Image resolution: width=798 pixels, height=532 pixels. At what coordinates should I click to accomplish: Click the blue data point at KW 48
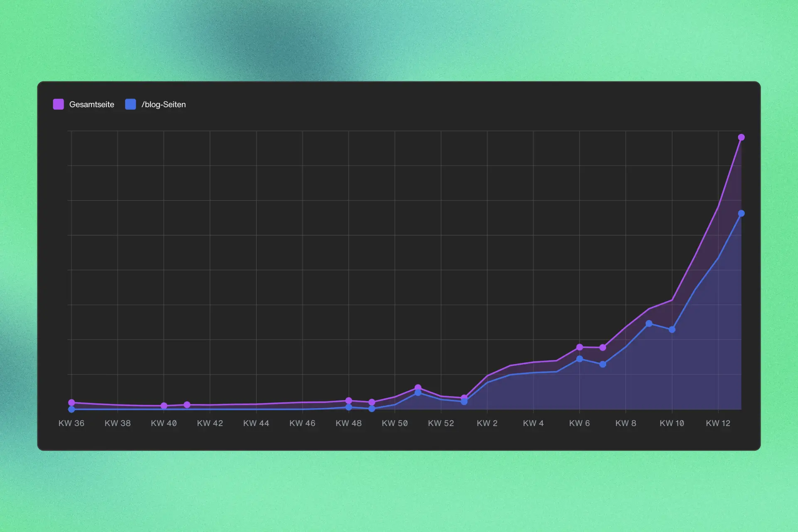point(349,407)
